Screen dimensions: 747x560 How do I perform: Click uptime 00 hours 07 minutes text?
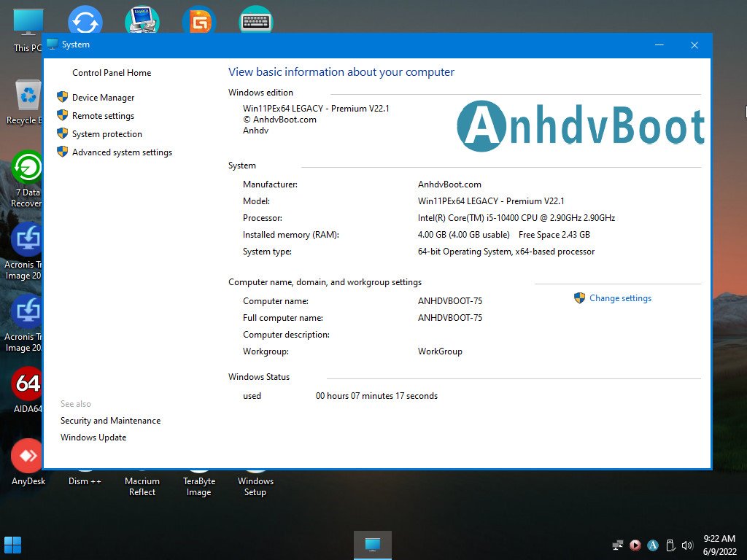[x=376, y=396]
